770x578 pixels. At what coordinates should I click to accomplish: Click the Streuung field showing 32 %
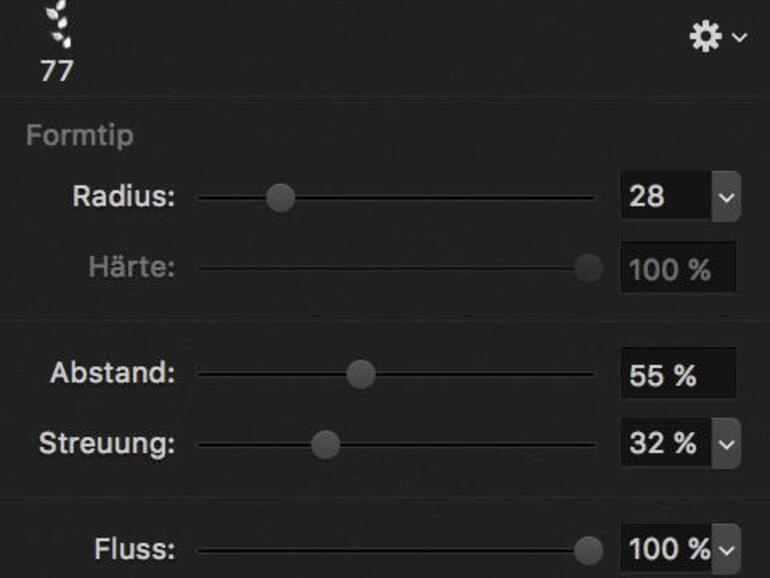click(664, 443)
